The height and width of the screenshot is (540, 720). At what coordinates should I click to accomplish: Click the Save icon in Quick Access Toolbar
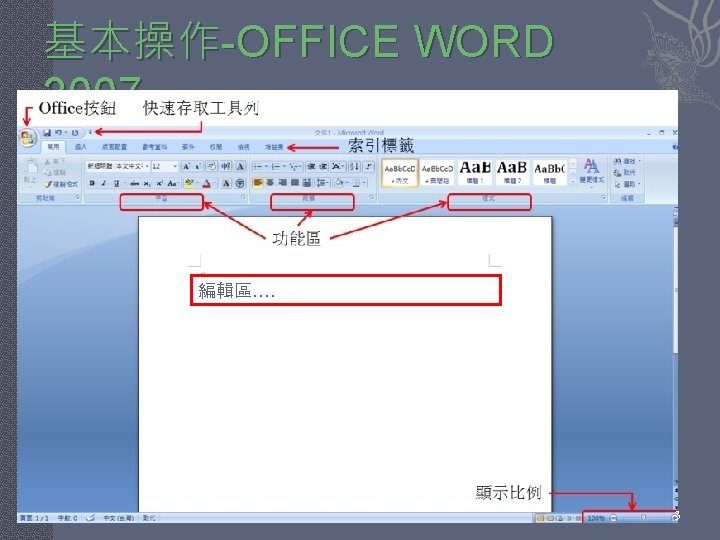click(x=47, y=133)
